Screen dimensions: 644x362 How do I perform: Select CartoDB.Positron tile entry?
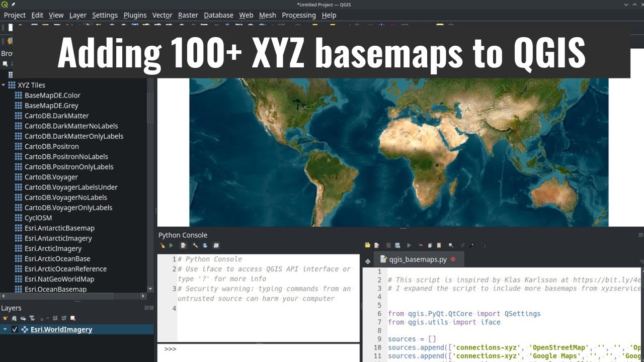pos(51,146)
